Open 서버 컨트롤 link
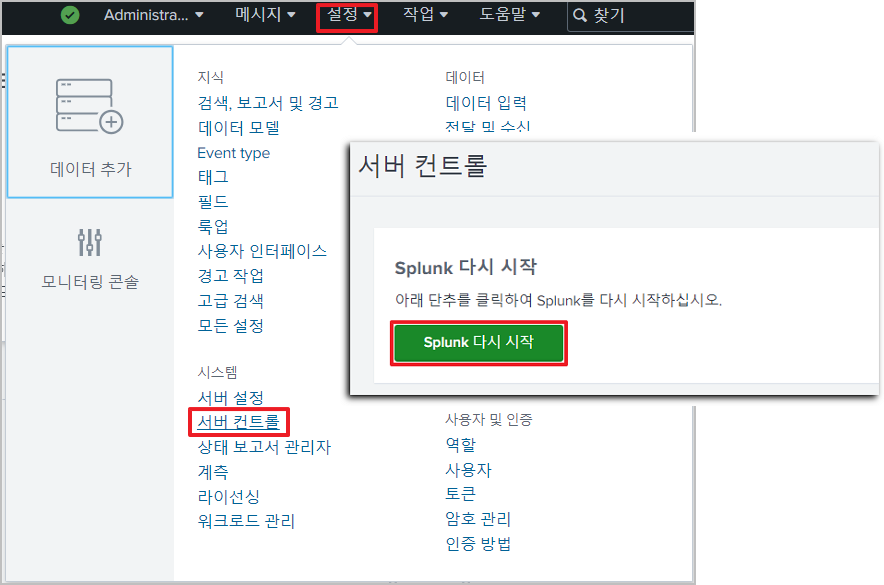The height and width of the screenshot is (585, 884). click(238, 422)
